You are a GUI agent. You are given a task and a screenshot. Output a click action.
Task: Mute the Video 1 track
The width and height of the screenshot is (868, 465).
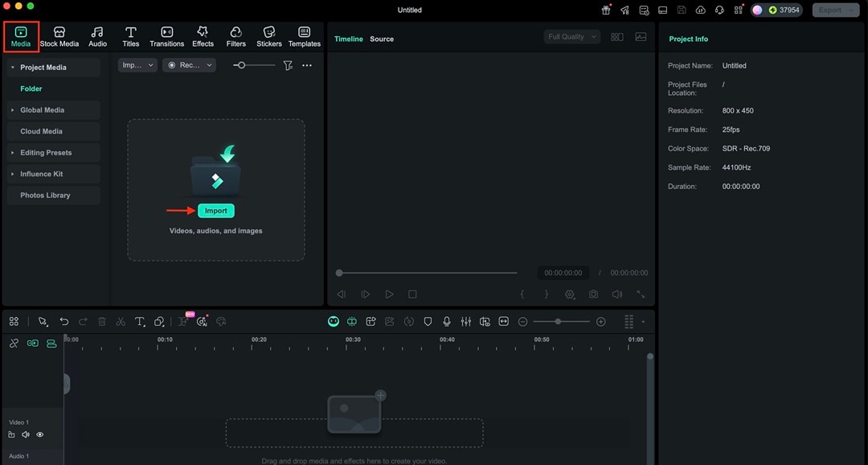[25, 434]
